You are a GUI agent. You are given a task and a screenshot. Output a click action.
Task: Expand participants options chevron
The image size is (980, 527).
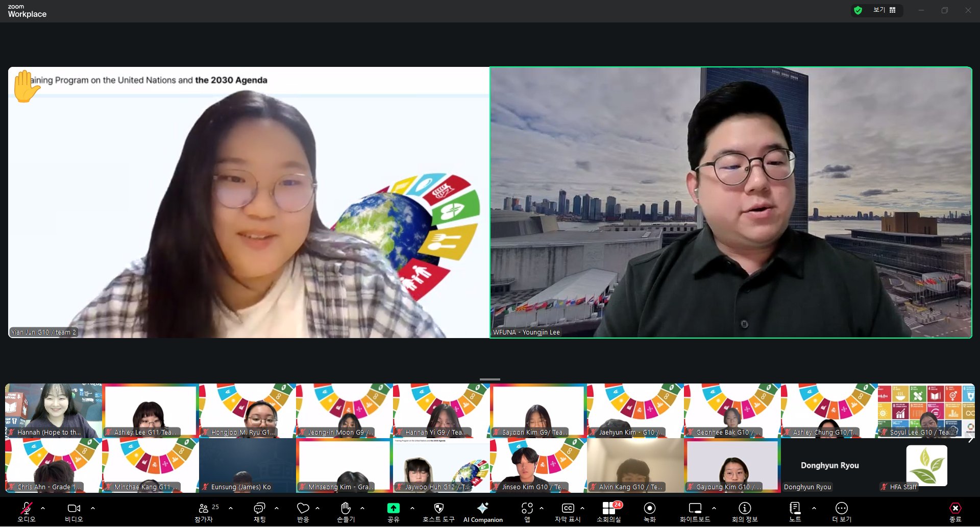[231, 508]
